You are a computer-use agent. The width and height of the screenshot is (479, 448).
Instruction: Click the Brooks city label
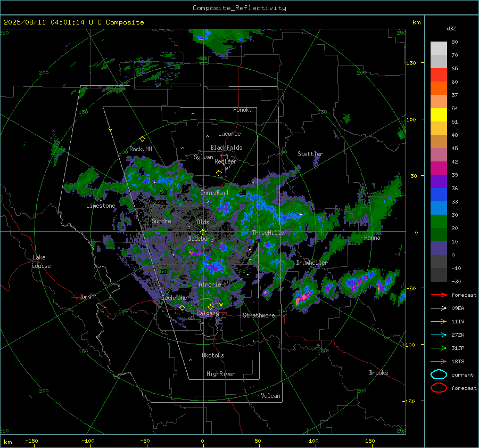(x=378, y=373)
